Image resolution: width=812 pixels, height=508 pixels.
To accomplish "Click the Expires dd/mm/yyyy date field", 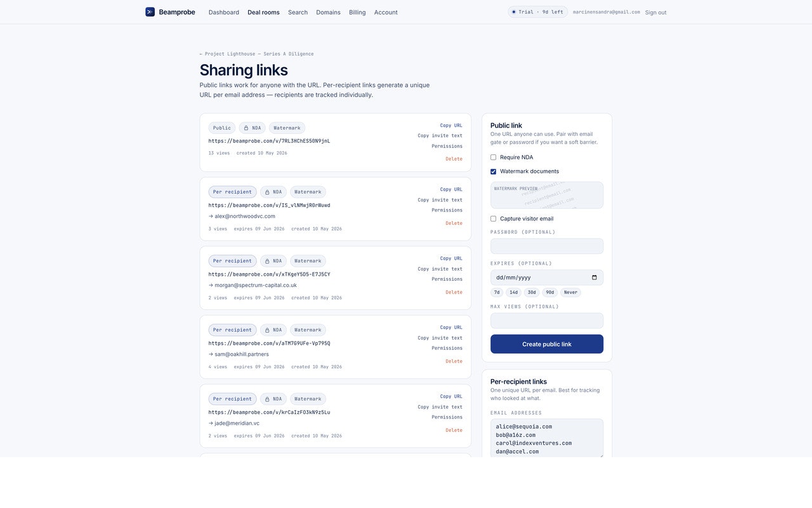I will click(x=547, y=277).
